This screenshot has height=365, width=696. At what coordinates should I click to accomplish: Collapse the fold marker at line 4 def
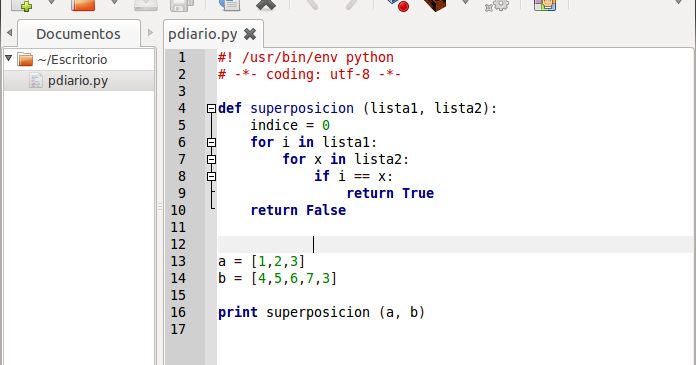click(211, 108)
